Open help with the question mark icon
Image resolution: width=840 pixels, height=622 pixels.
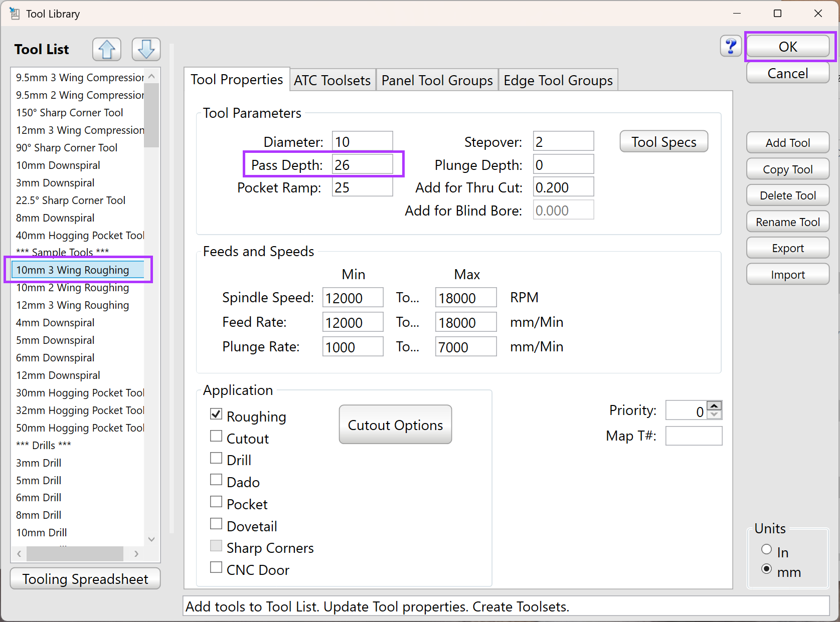(731, 47)
